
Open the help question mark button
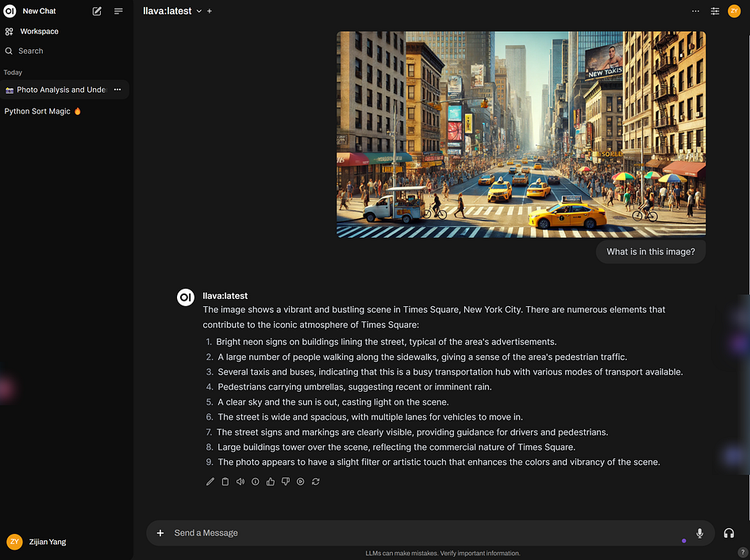[742, 552]
